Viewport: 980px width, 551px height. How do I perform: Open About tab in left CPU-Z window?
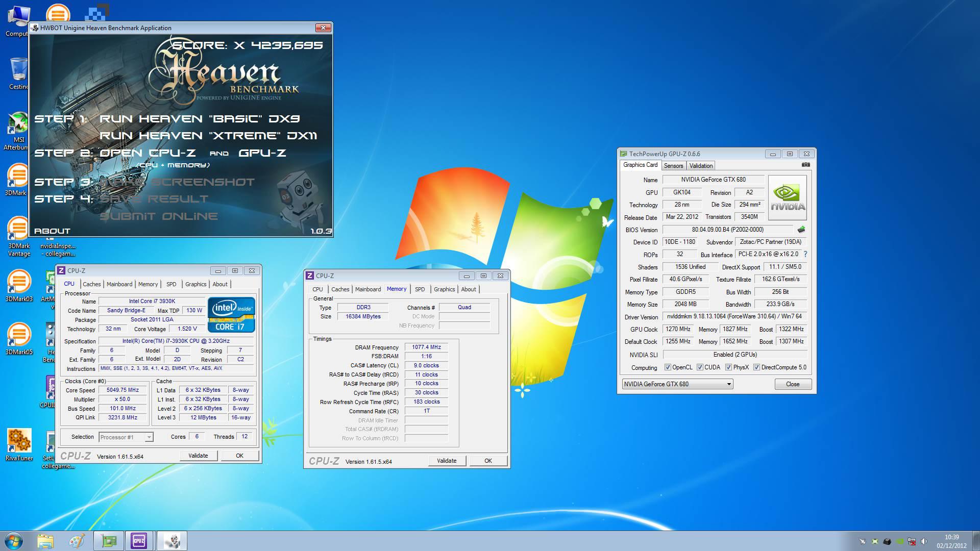(220, 284)
